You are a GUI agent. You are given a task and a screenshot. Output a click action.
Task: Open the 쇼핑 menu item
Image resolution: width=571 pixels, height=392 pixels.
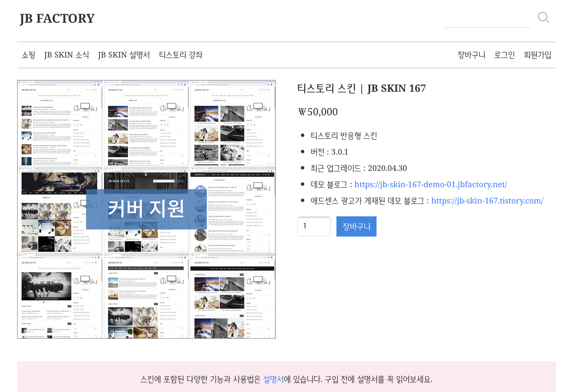[28, 55]
